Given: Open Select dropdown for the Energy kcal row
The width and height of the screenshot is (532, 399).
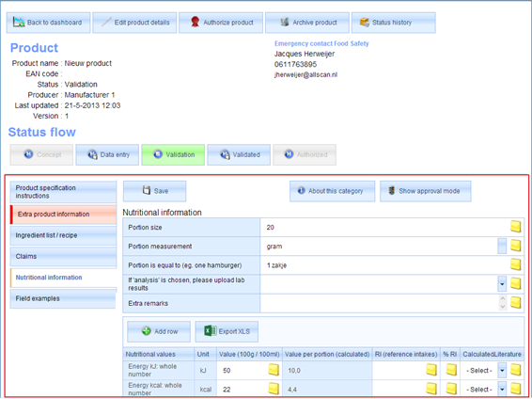Looking at the screenshot, I should pyautogui.click(x=502, y=390).
